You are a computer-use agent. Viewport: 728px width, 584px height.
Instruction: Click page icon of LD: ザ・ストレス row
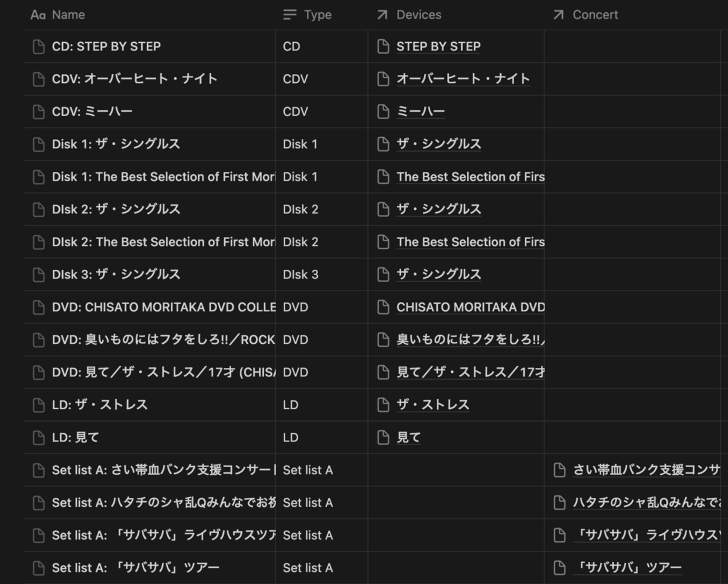(x=39, y=405)
